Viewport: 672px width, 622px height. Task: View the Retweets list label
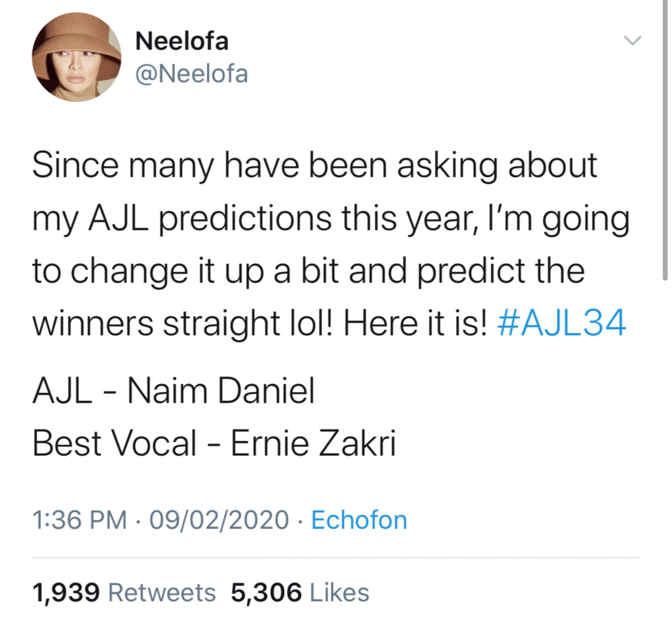click(162, 593)
